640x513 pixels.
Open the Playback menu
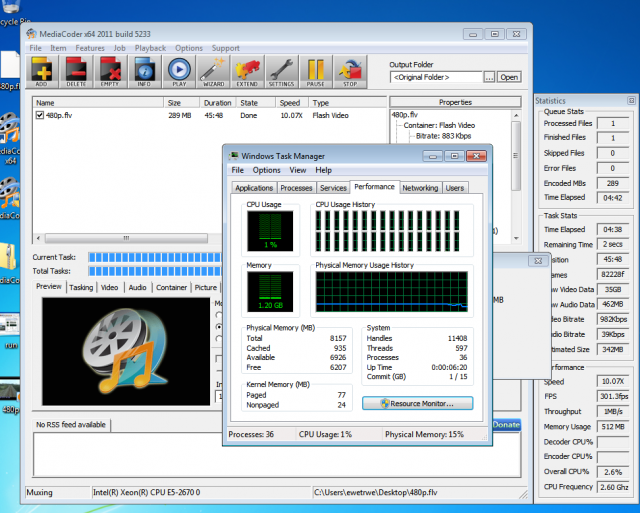point(150,48)
